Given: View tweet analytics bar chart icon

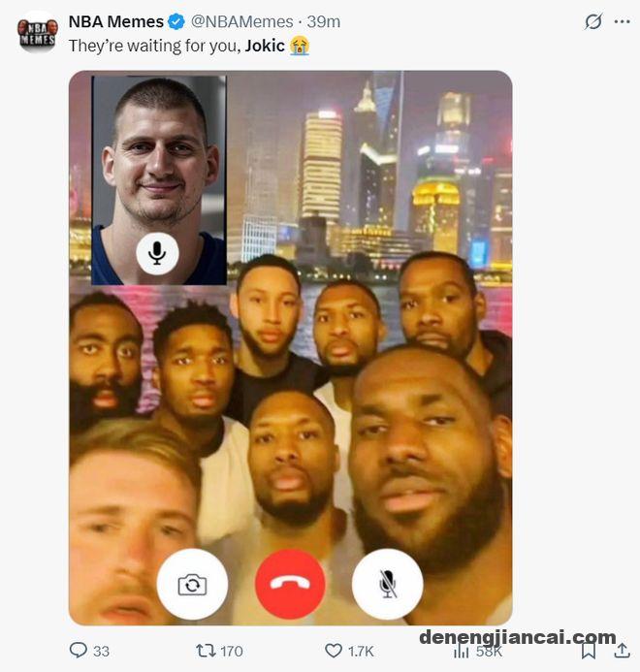Looking at the screenshot, I should 462,651.
